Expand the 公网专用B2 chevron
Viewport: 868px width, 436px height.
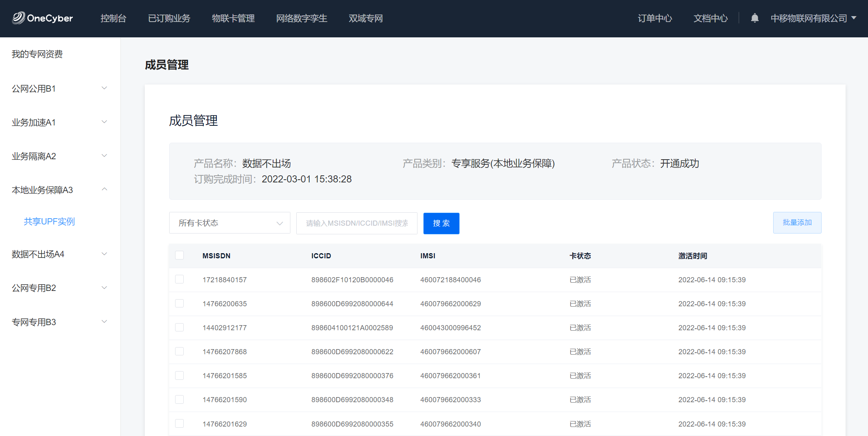click(104, 288)
